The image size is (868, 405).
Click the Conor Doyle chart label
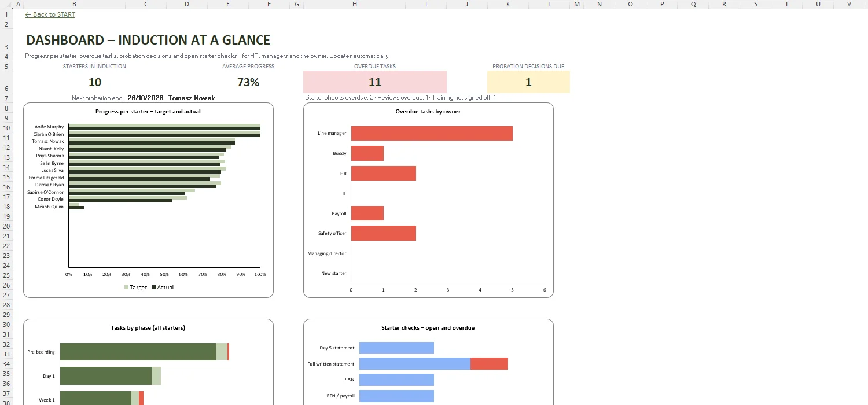51,199
